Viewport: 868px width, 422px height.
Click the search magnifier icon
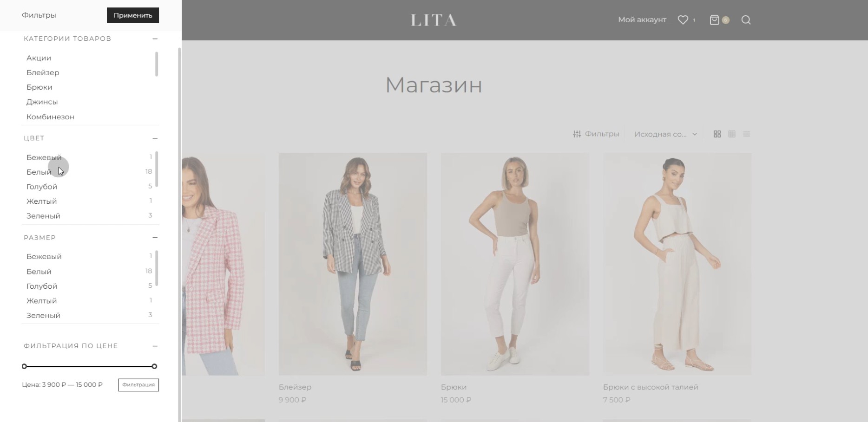746,20
